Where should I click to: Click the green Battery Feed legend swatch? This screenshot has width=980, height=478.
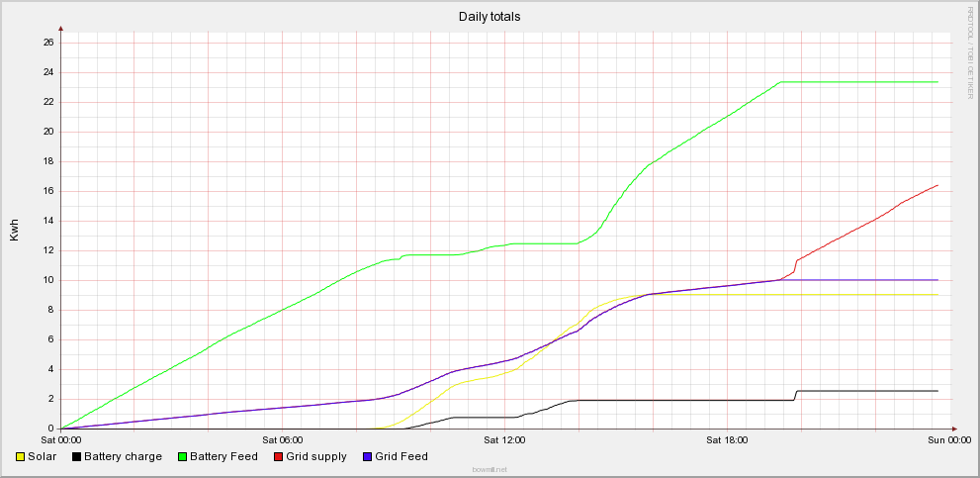(x=181, y=456)
